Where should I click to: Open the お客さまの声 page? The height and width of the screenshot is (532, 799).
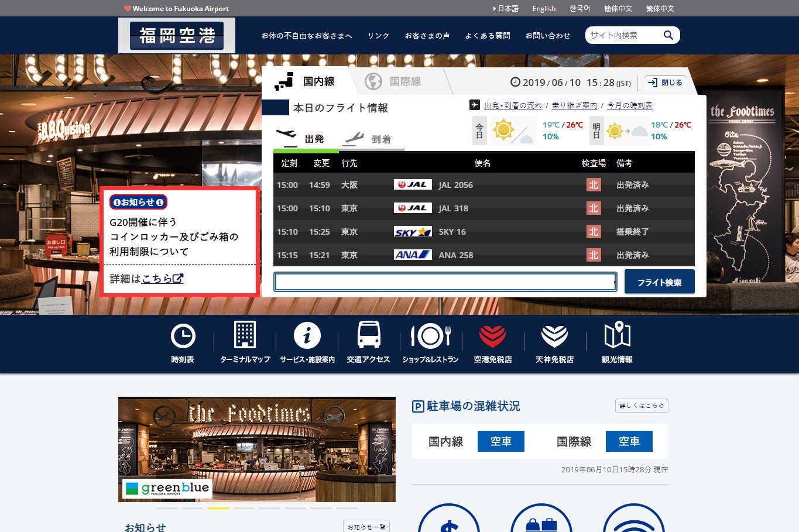point(427,36)
